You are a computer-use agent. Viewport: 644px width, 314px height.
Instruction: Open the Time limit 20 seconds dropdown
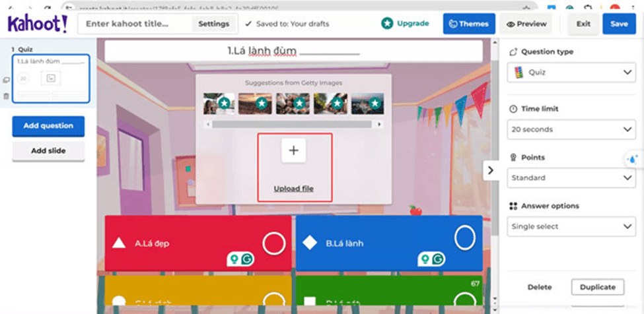coord(571,129)
